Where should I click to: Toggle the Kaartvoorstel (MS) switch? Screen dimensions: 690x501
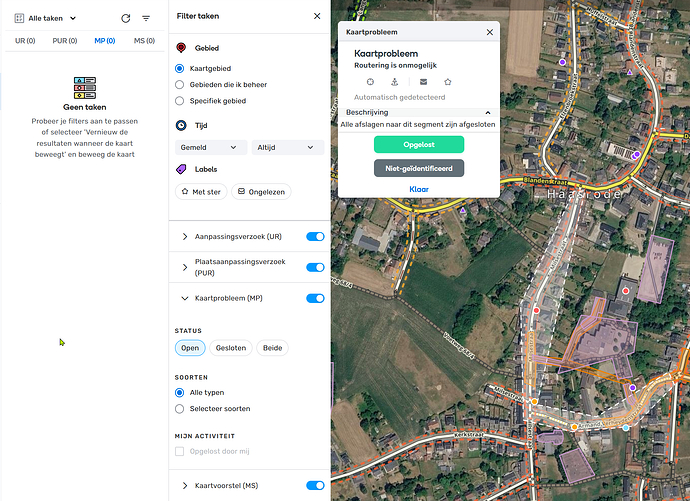315,486
